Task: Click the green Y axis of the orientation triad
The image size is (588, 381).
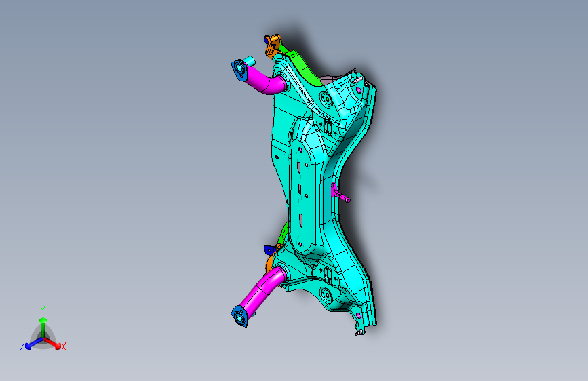Action: pyautogui.click(x=43, y=327)
